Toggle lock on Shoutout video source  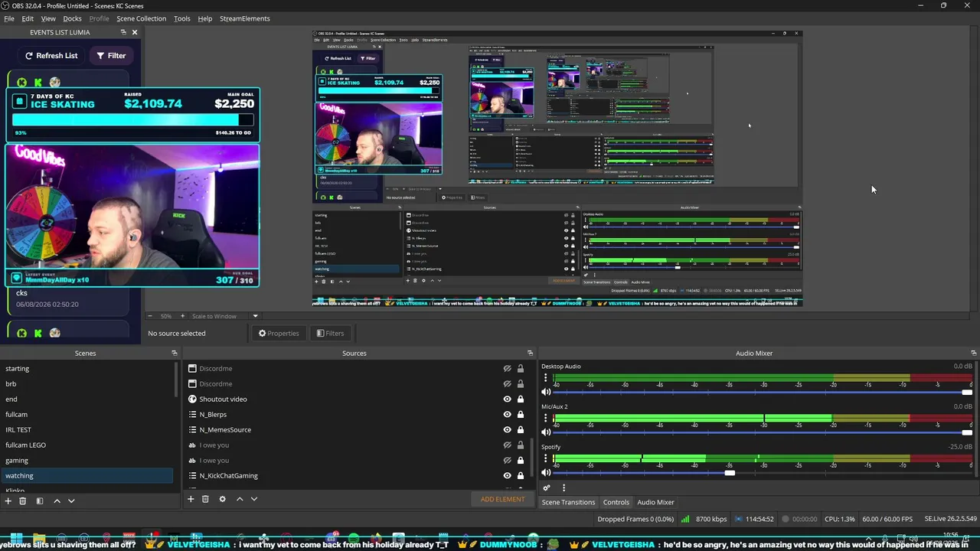coord(521,399)
